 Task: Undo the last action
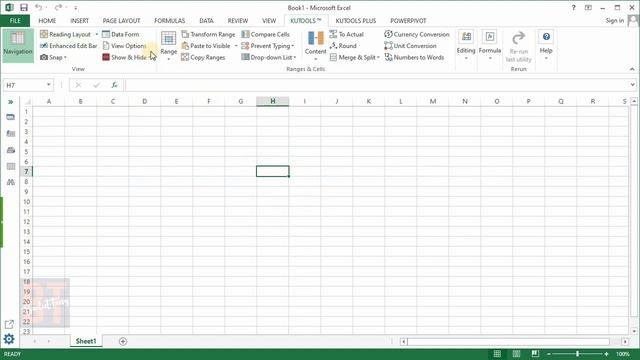[x=38, y=7]
